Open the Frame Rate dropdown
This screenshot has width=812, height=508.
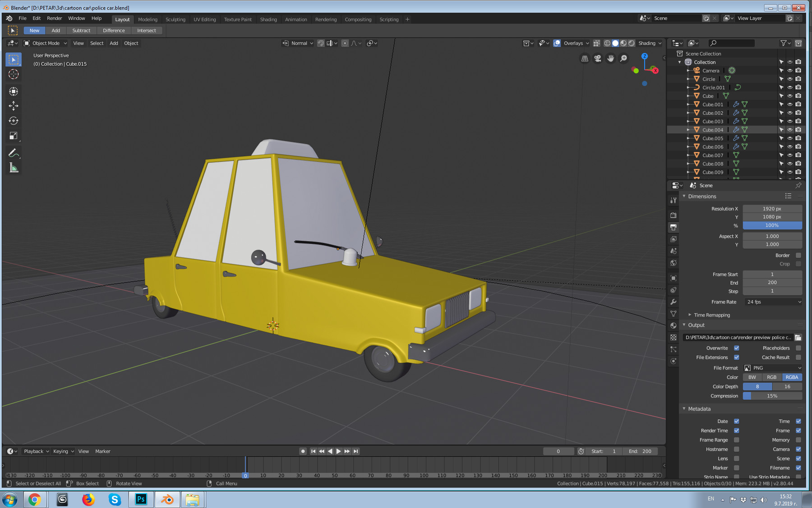coord(772,302)
